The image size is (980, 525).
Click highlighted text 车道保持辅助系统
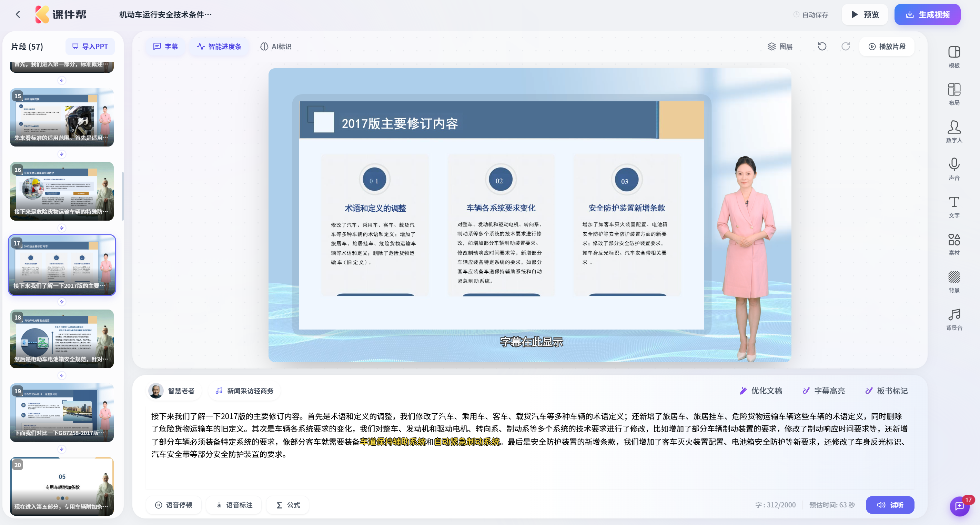pyautogui.click(x=393, y=441)
